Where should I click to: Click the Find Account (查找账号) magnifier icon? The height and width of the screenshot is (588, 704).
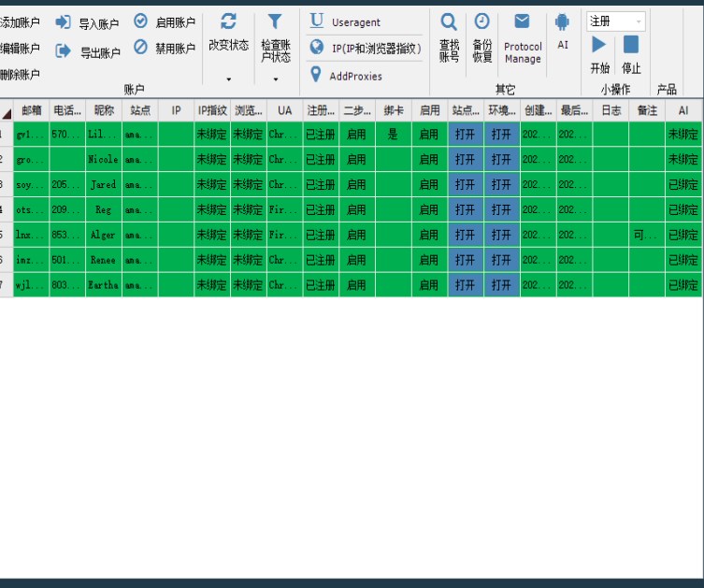click(449, 22)
